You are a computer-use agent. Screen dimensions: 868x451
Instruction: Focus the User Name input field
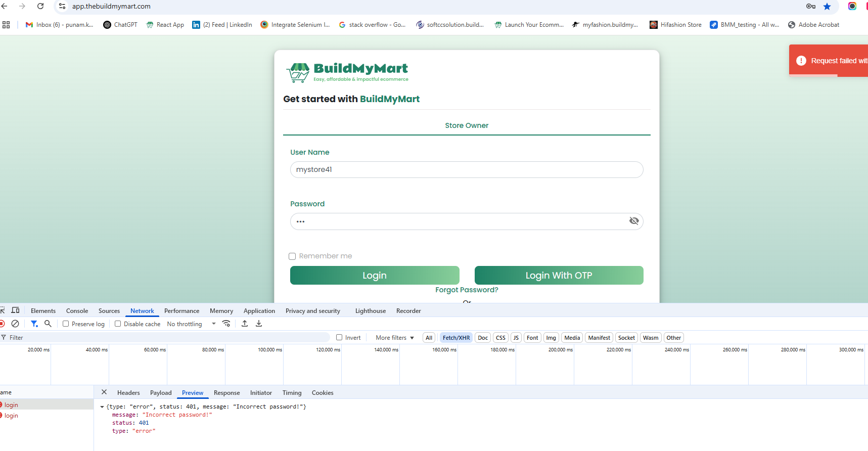467,169
